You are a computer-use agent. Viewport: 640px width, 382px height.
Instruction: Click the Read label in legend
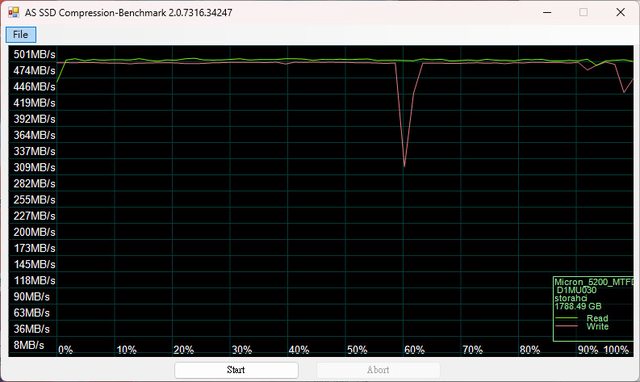[x=597, y=318]
